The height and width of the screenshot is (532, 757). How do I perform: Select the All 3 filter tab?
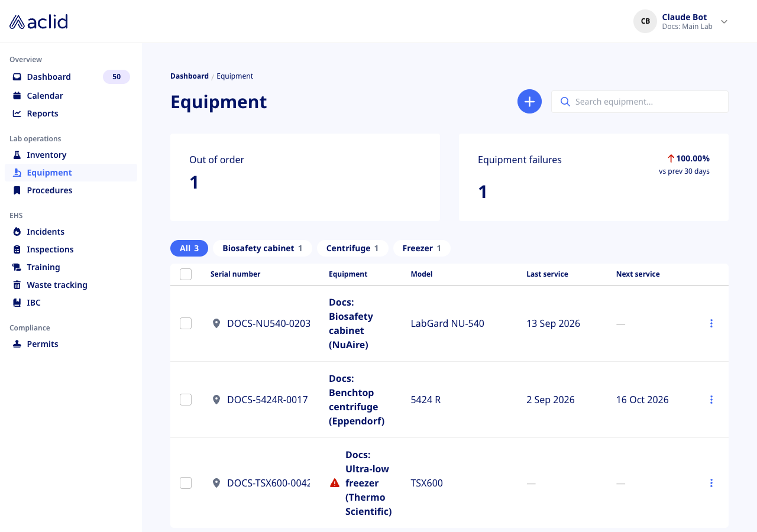[x=189, y=248]
